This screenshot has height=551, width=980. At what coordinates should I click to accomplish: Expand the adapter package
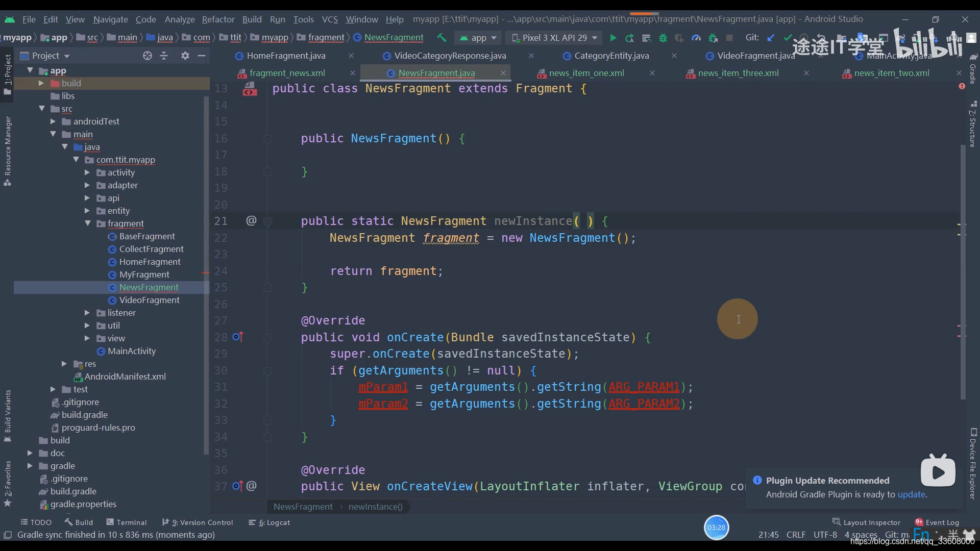pyautogui.click(x=87, y=185)
